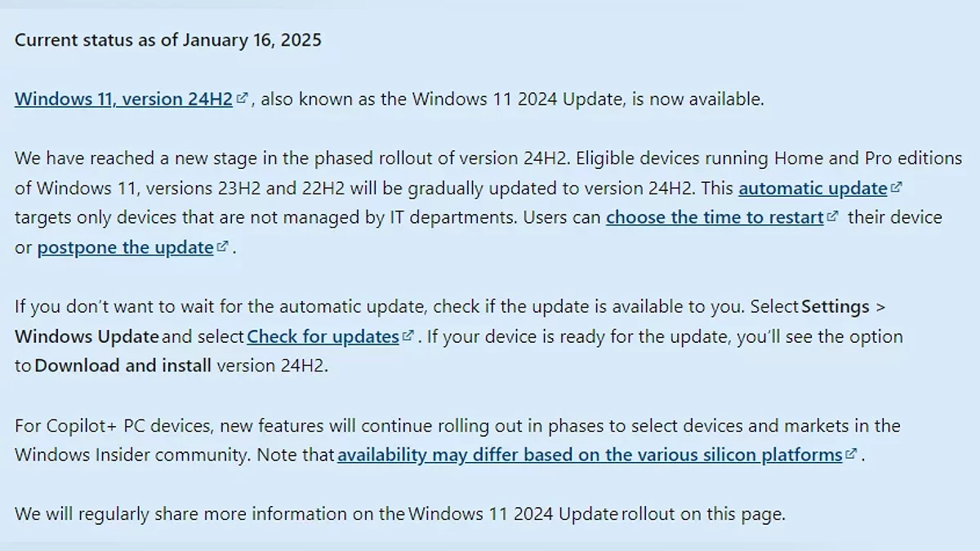Click the external-link icon next to postpone the update

pyautogui.click(x=222, y=247)
